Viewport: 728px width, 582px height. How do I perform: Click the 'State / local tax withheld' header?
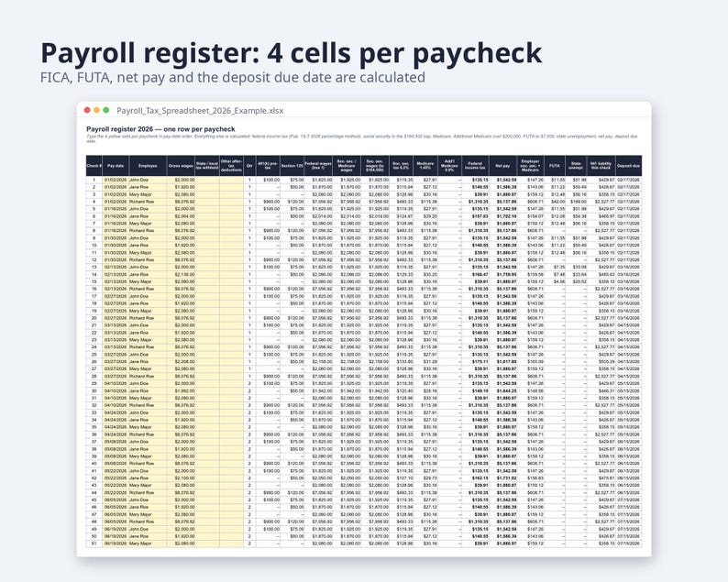click(x=207, y=166)
